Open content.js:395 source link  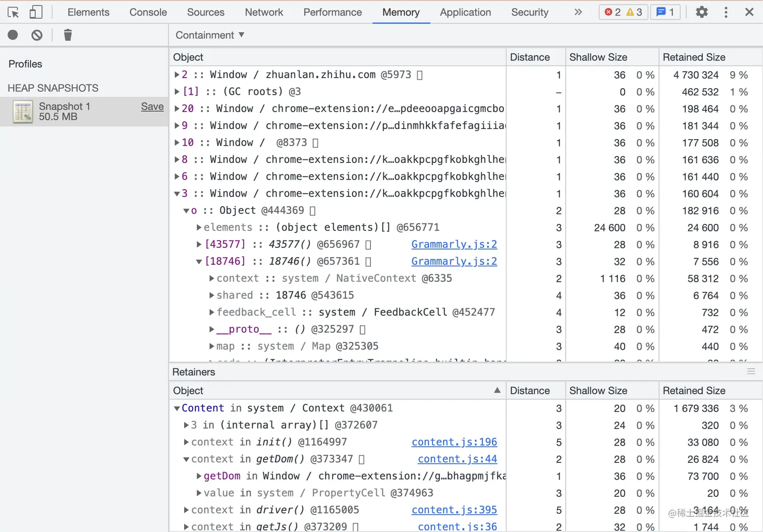[454, 510]
